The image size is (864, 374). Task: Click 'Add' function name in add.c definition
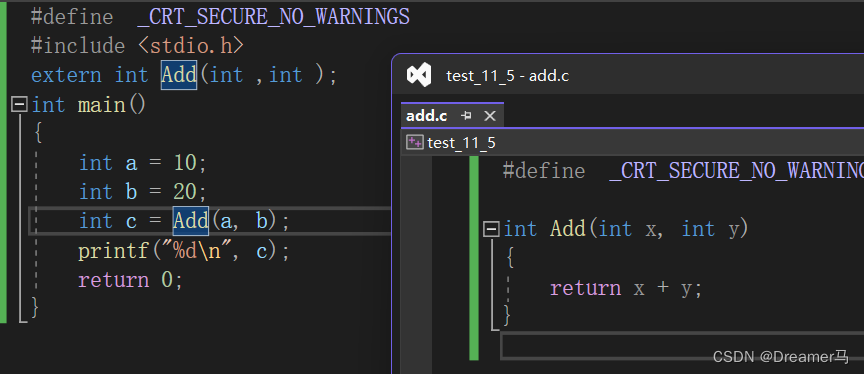click(568, 229)
